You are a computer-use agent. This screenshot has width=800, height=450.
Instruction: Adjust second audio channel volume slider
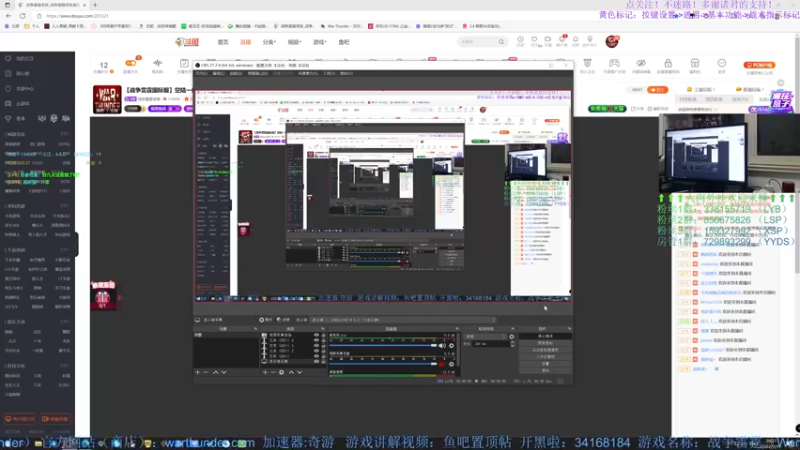(384, 364)
